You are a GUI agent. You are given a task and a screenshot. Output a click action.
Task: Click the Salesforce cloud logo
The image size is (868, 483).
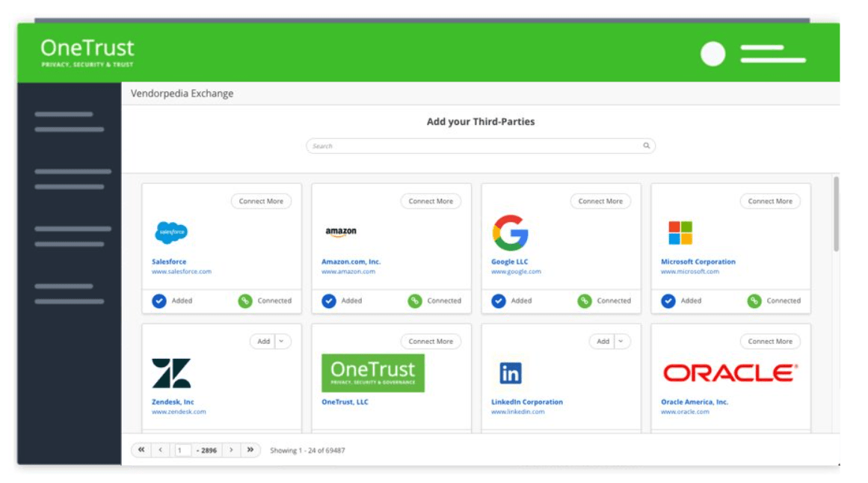click(x=171, y=232)
